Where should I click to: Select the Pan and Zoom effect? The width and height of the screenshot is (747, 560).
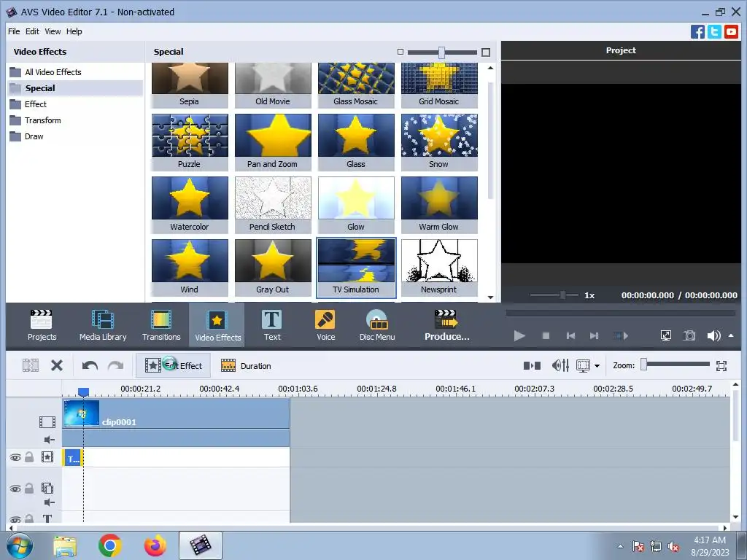(x=273, y=142)
